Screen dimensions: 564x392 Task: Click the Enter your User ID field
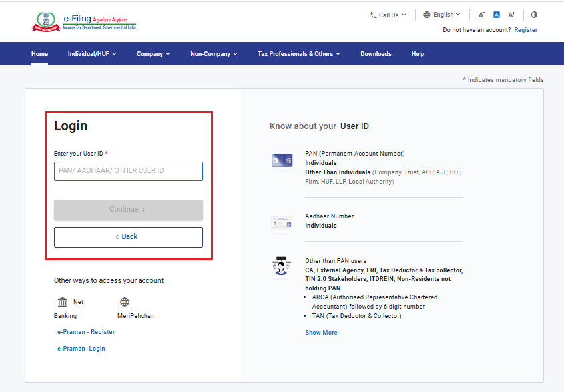(x=129, y=171)
